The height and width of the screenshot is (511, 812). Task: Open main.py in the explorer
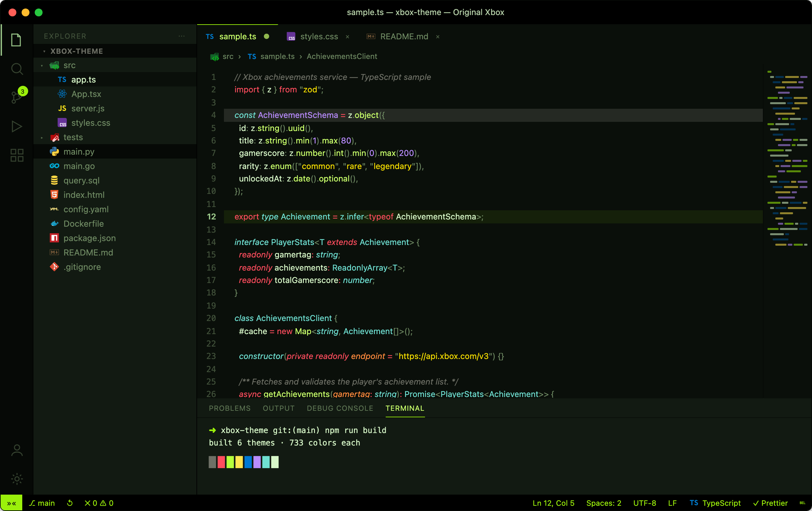click(115, 151)
